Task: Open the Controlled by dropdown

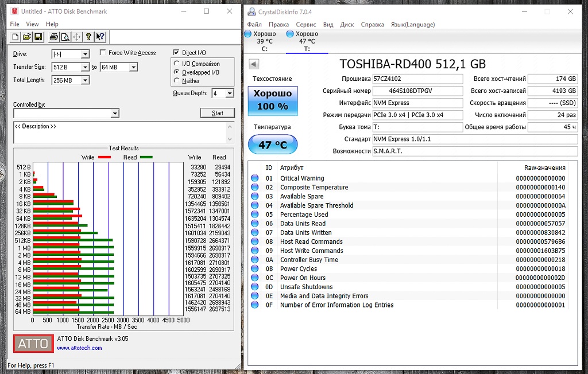Action: point(115,113)
